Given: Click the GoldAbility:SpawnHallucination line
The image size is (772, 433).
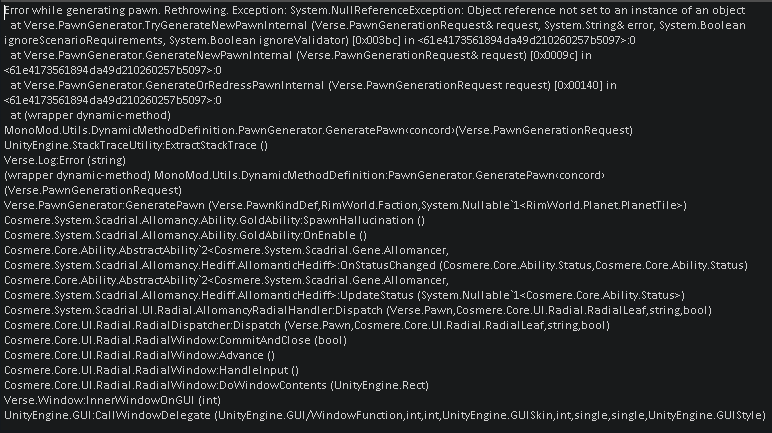Looking at the screenshot, I should pos(214,220).
